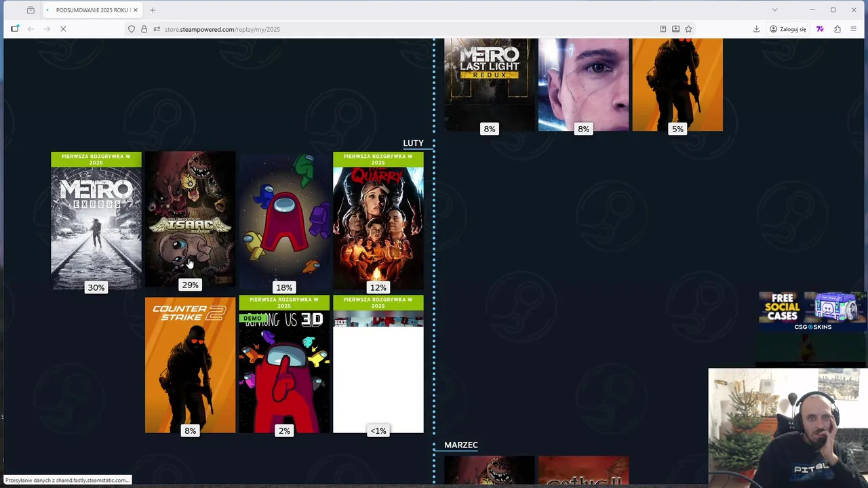Click the 8% label under Metro Last Light

click(490, 129)
